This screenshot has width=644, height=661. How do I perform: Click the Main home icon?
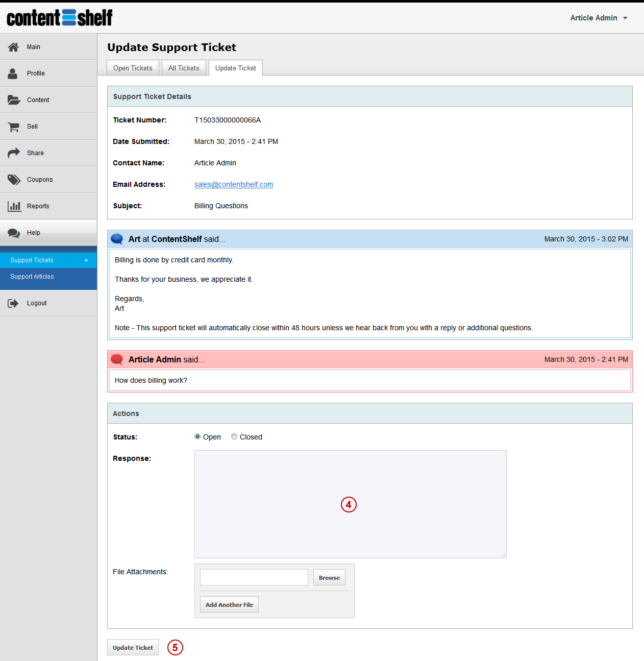point(13,47)
